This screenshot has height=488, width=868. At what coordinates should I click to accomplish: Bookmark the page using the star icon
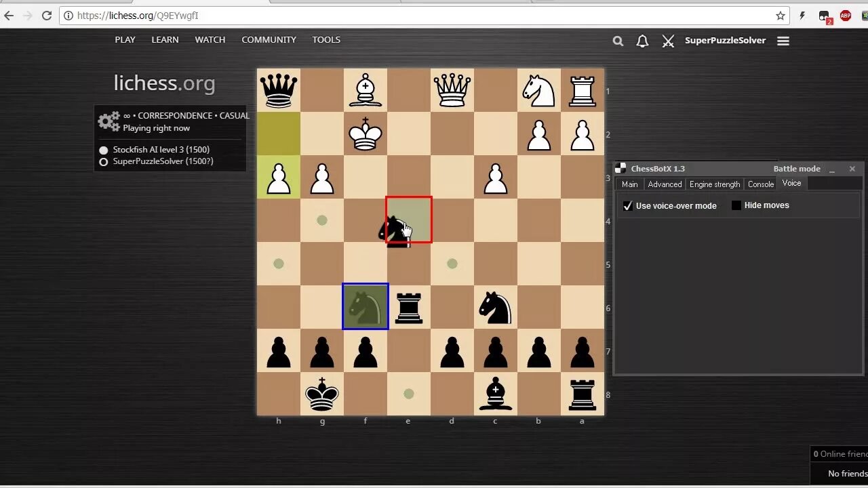coord(782,15)
